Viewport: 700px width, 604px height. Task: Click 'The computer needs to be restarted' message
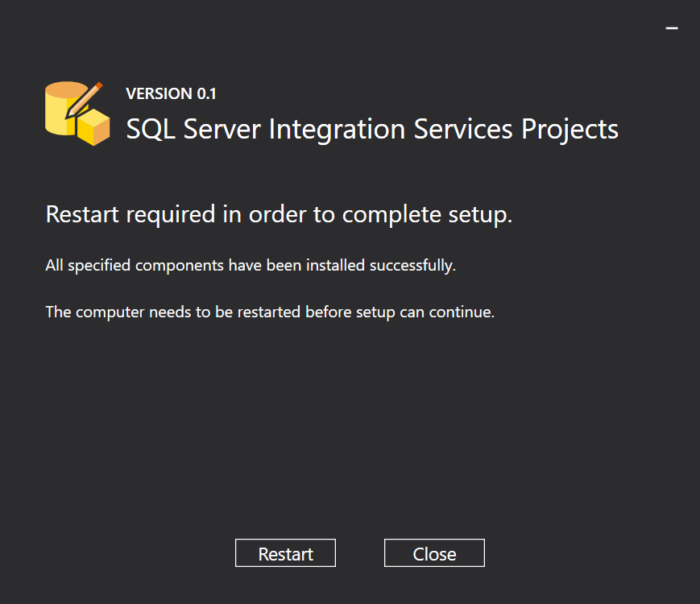click(270, 312)
